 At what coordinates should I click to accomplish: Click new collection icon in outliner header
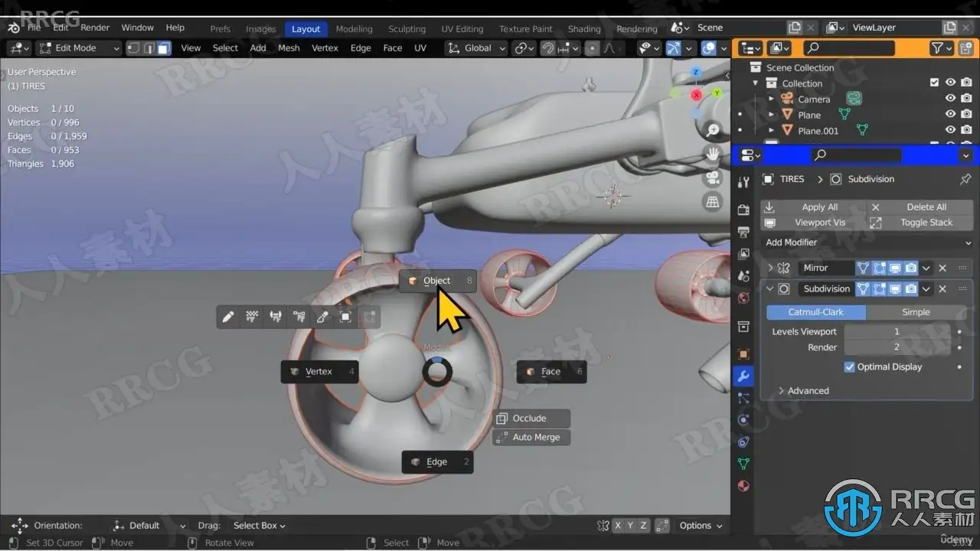click(x=966, y=48)
